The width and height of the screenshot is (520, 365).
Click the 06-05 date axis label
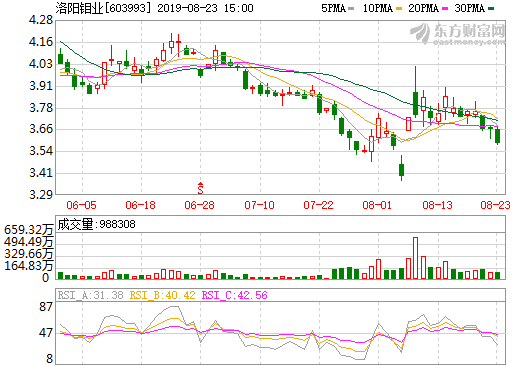[81, 205]
